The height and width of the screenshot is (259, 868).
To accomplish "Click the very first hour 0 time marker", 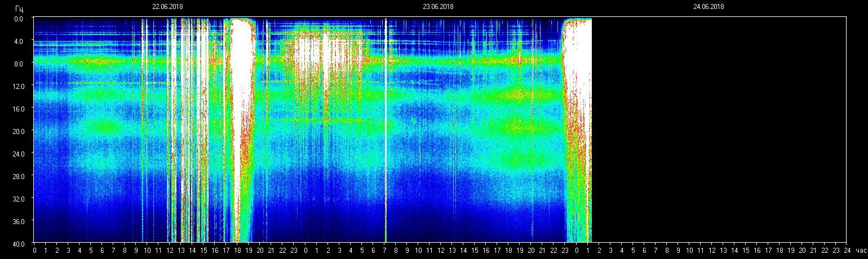I will [34, 251].
